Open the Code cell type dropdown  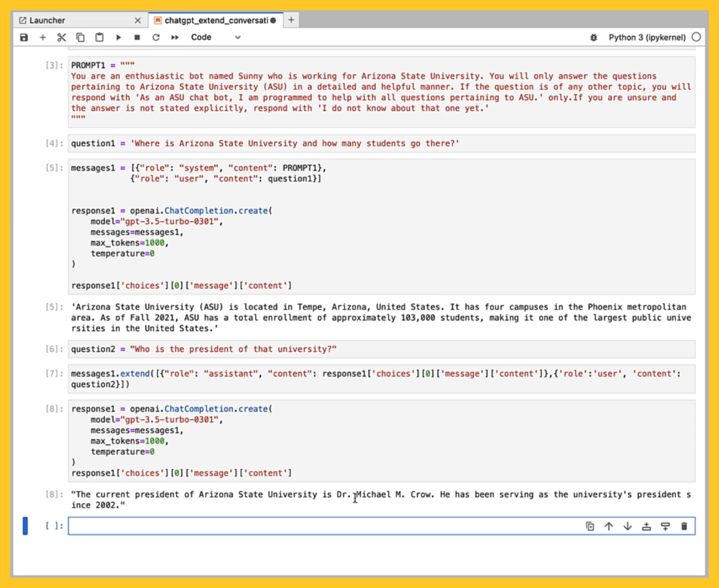click(216, 38)
